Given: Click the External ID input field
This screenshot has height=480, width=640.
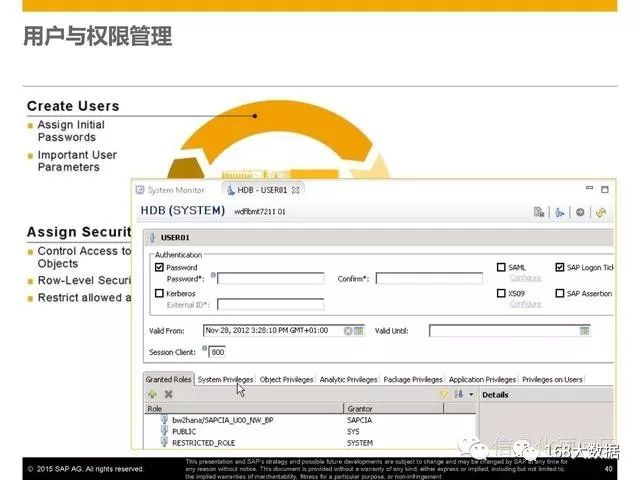Looking at the screenshot, I should coord(271,304).
